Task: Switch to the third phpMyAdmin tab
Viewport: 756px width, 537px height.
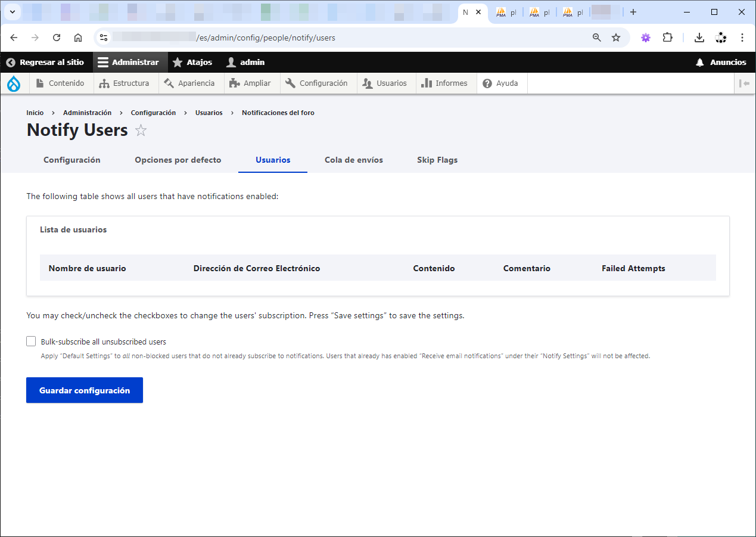Action: (x=573, y=12)
